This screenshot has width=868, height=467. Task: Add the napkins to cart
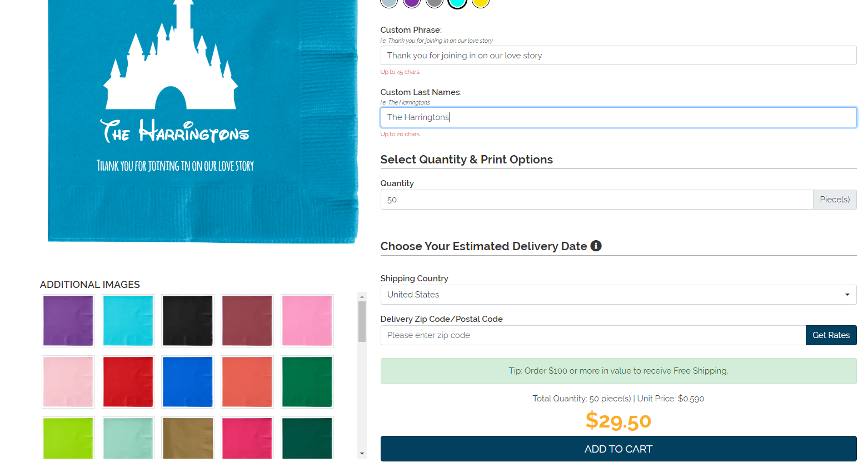618,449
